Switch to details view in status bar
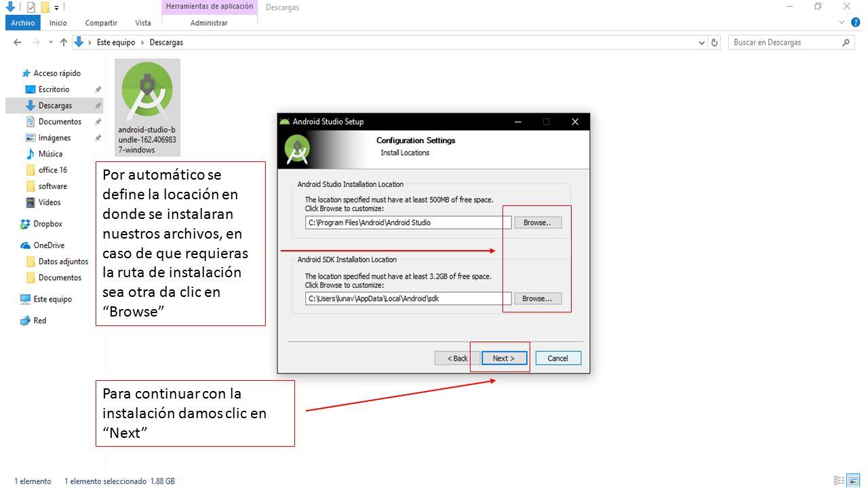 click(840, 481)
